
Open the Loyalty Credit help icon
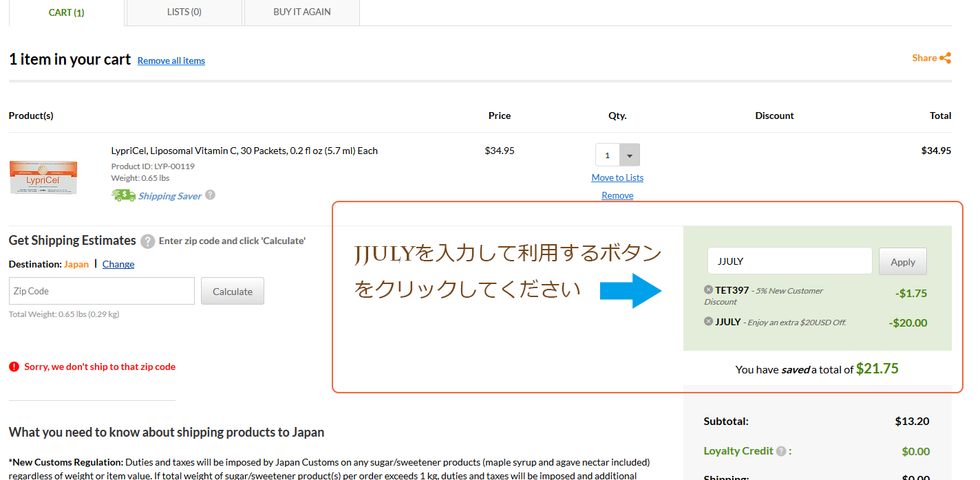coord(781,451)
